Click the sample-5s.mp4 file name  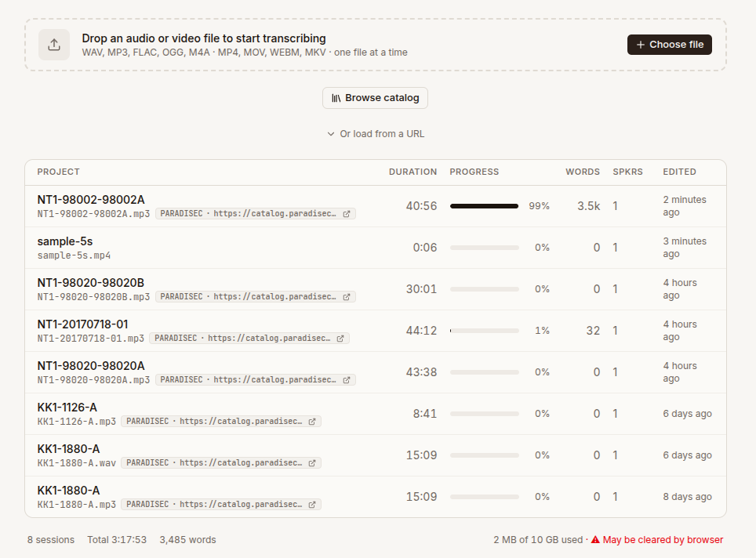(74, 255)
